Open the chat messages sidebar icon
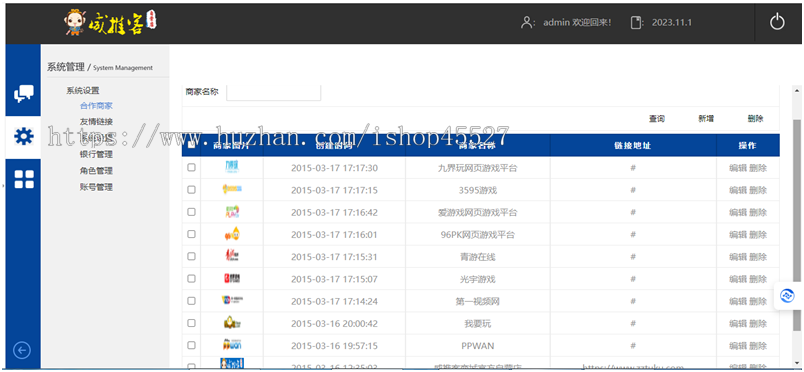The height and width of the screenshot is (372, 804). pos(24,93)
